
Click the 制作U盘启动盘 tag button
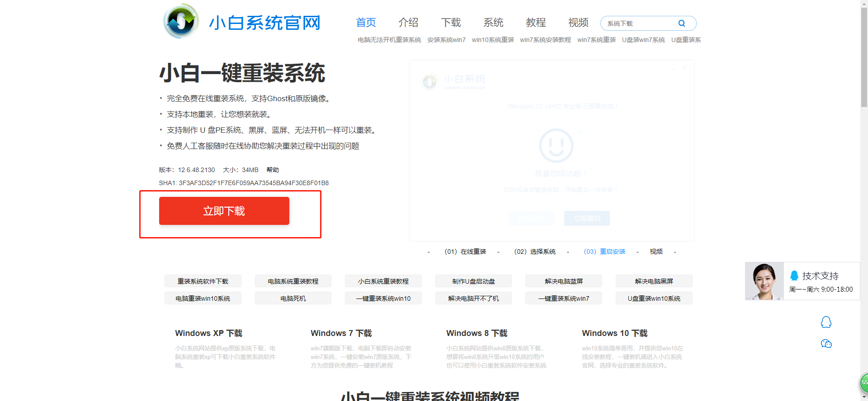[473, 281]
